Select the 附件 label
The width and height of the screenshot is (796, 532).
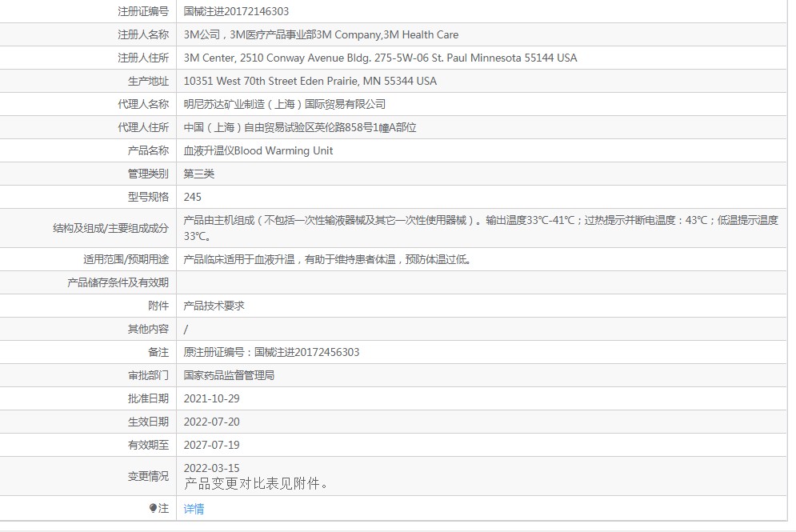(x=158, y=306)
